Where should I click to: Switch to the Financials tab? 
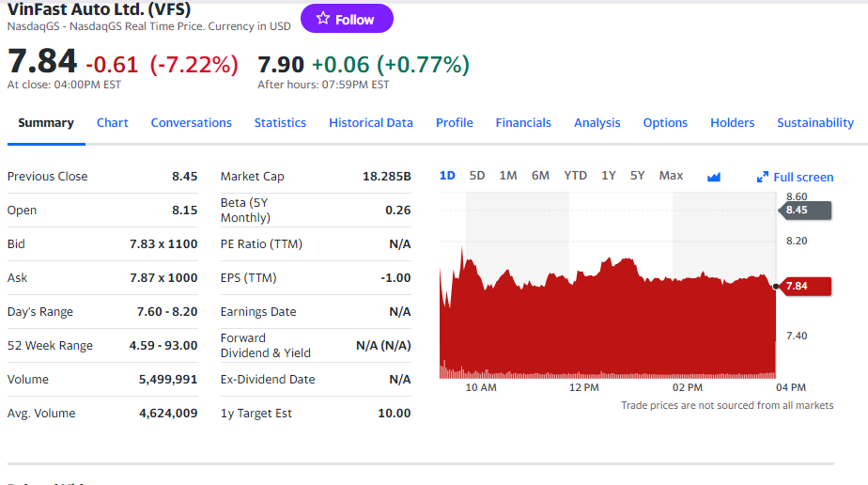tap(523, 123)
